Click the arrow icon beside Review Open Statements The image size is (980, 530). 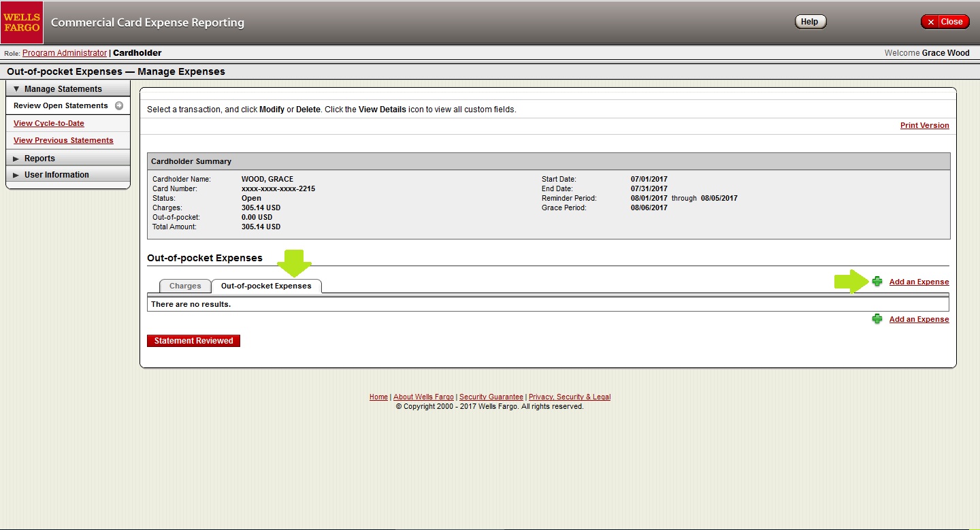[x=118, y=105]
